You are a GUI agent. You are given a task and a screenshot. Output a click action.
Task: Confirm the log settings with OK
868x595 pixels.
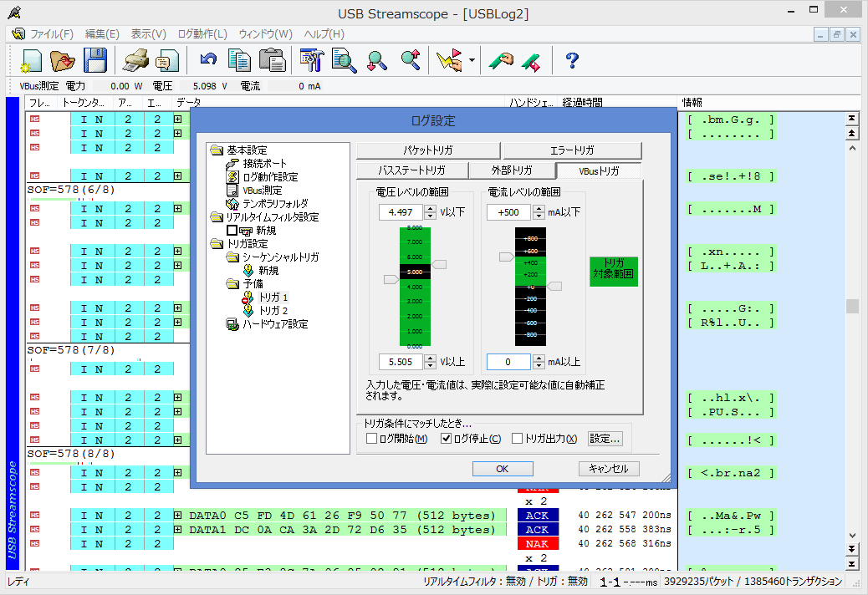pyautogui.click(x=502, y=469)
